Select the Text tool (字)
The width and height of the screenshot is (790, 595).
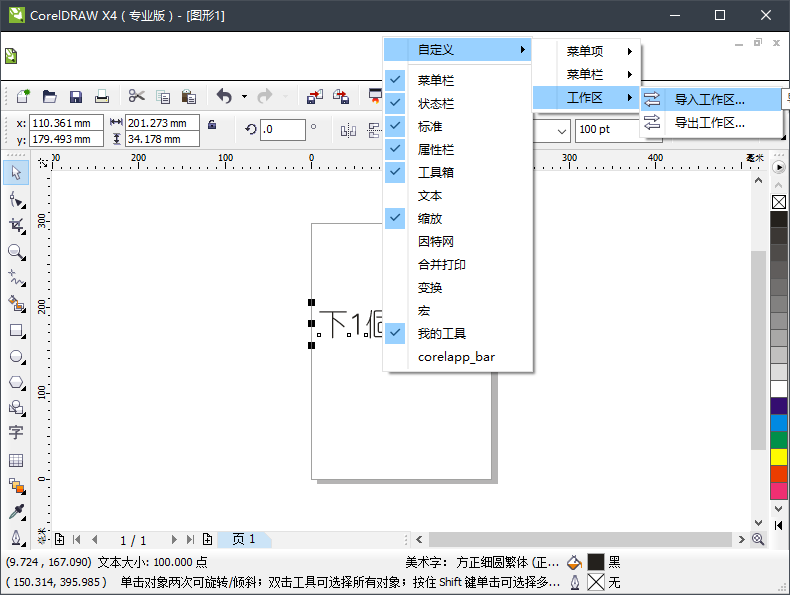(16, 433)
